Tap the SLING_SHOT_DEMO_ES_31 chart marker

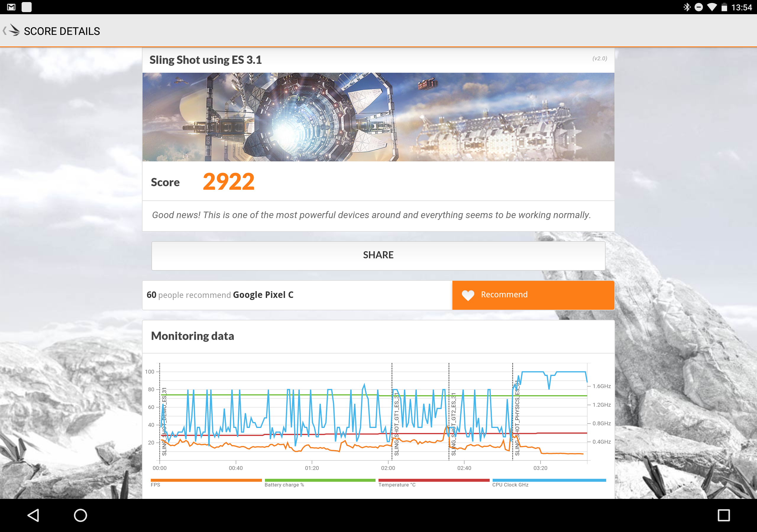click(x=164, y=421)
